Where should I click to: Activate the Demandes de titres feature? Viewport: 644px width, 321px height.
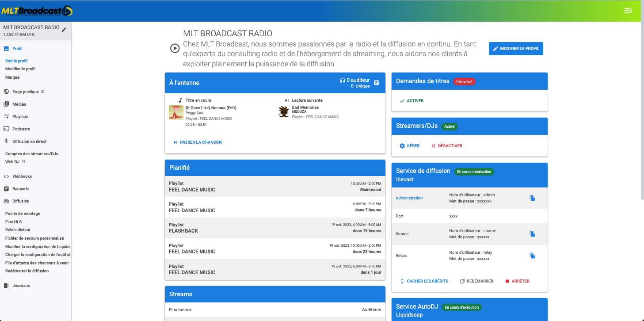tap(412, 101)
